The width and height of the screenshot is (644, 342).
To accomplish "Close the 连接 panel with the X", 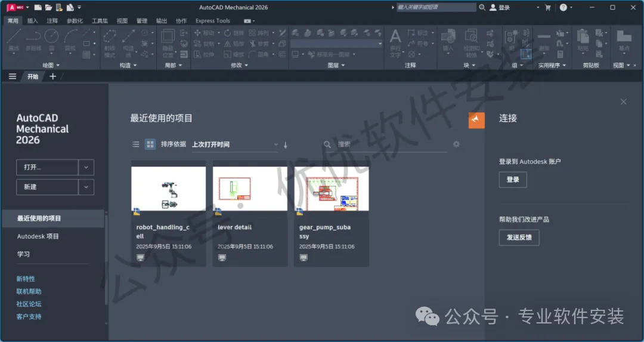I will (624, 101).
